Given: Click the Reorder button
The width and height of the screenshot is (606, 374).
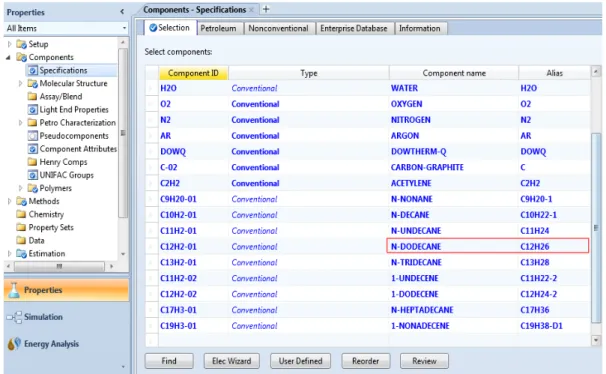Looking at the screenshot, I should [366, 361].
